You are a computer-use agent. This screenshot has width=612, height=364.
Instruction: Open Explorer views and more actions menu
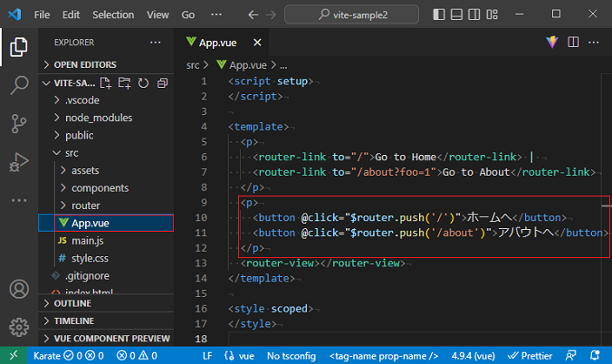[x=156, y=43]
